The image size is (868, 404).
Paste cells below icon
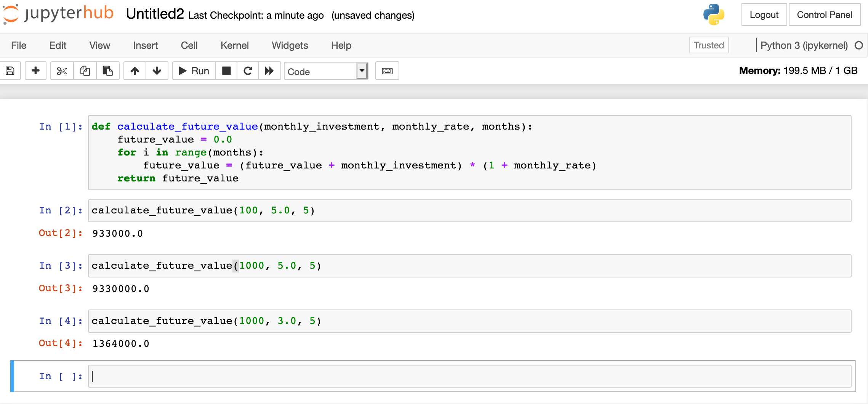(x=108, y=71)
